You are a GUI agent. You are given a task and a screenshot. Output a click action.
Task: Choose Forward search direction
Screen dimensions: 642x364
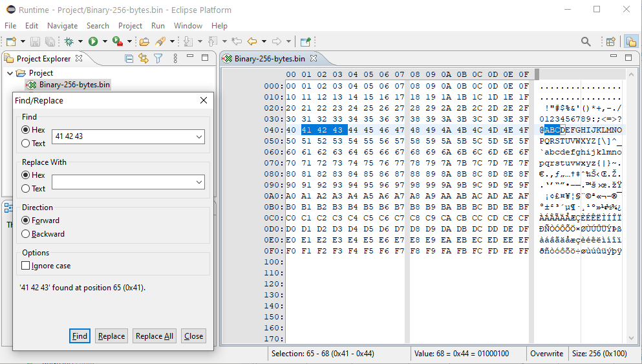[25, 220]
